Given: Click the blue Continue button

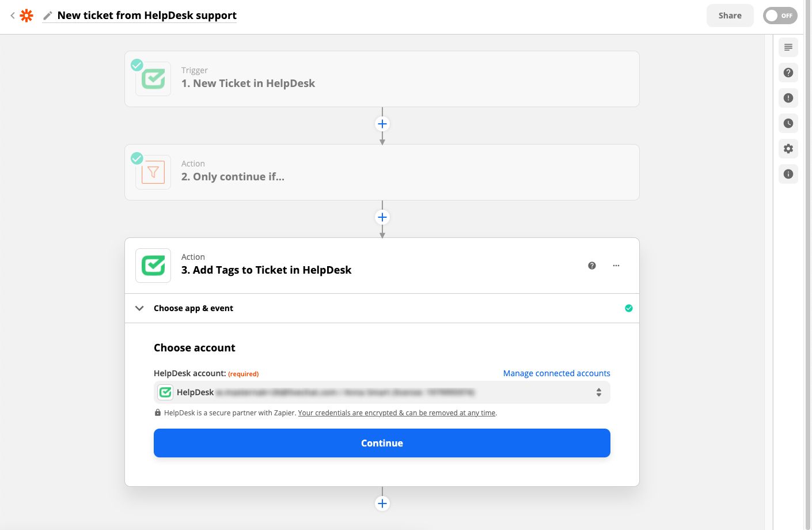Looking at the screenshot, I should (x=382, y=443).
